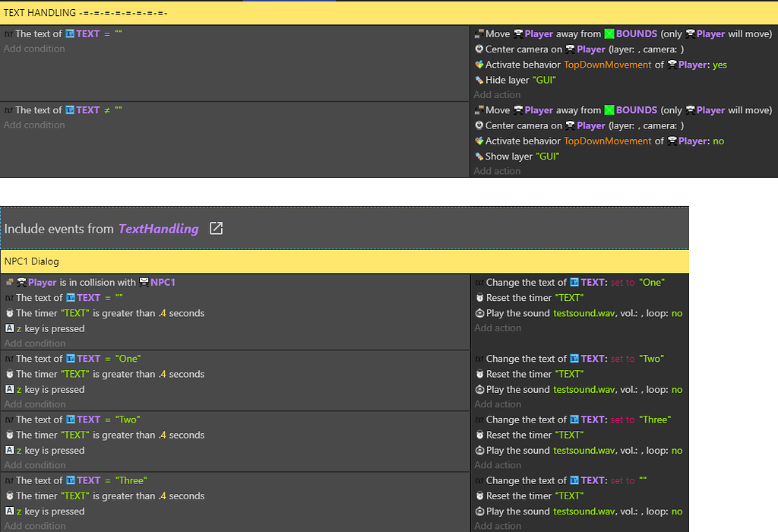The height and width of the screenshot is (532, 778).
Task: Click the Move Player away action icon
Action: 479,33
